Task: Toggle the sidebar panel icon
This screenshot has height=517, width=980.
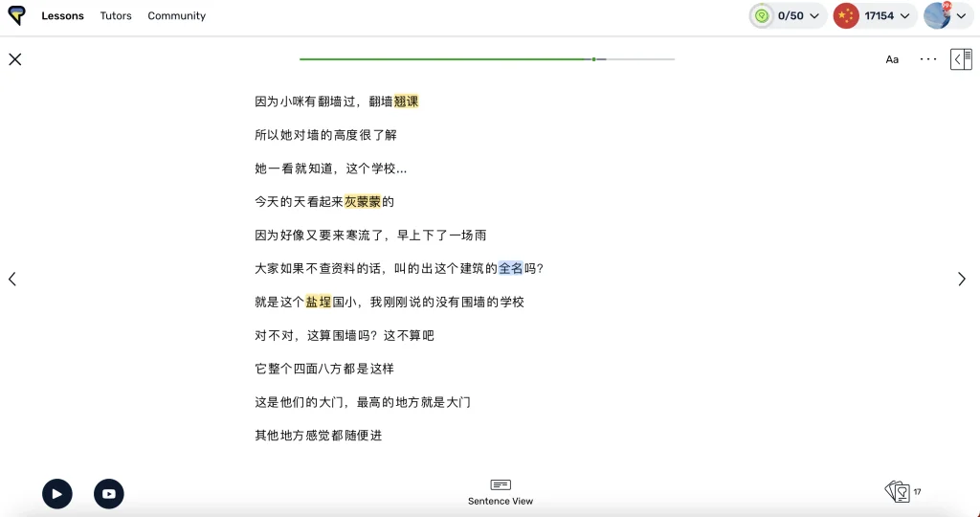Action: pyautogui.click(x=961, y=59)
